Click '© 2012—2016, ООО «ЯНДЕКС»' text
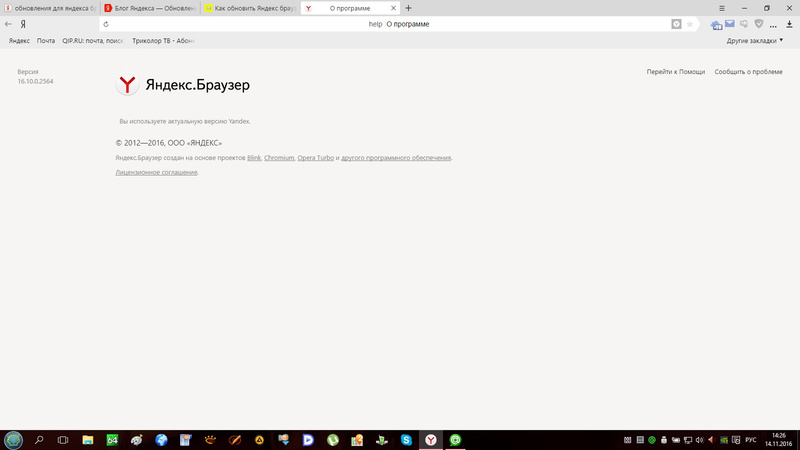 pos(168,143)
